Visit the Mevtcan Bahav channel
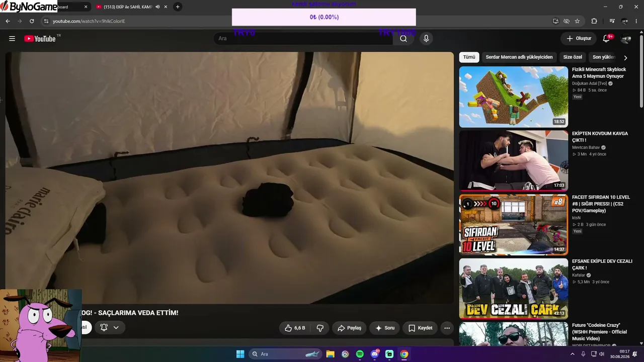This screenshot has width=644, height=362. click(x=586, y=147)
